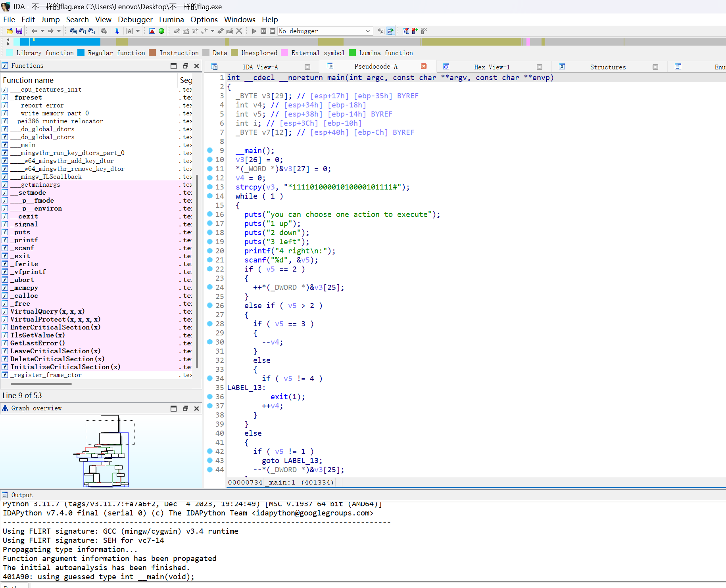Pause the process with the pause icon
This screenshot has height=588, width=726.
(x=263, y=31)
